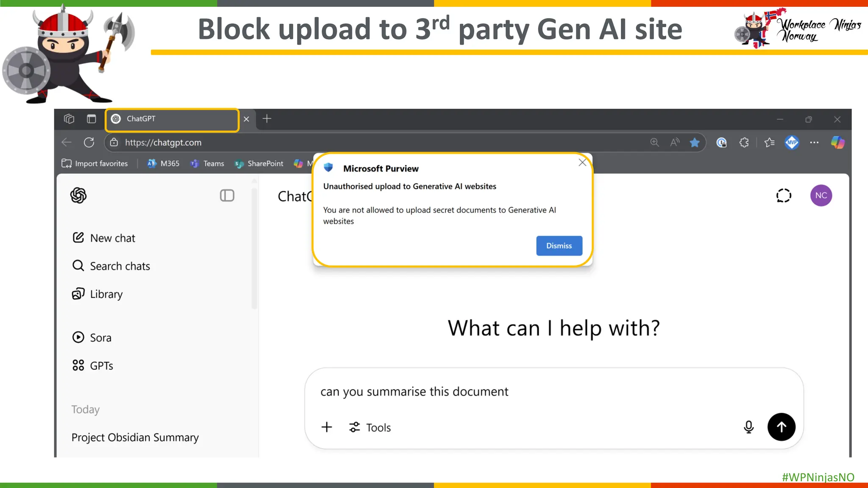Open the Library section
This screenshot has height=488, width=868.
pyautogui.click(x=98, y=294)
